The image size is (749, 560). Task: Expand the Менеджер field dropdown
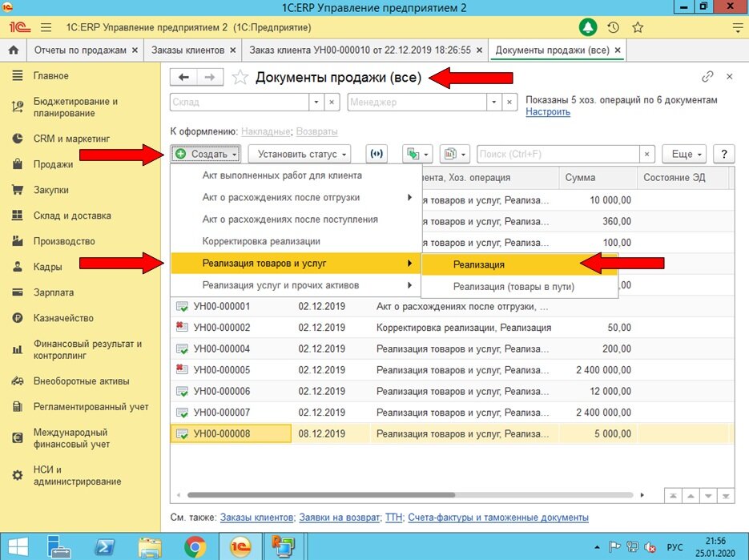[x=494, y=102]
